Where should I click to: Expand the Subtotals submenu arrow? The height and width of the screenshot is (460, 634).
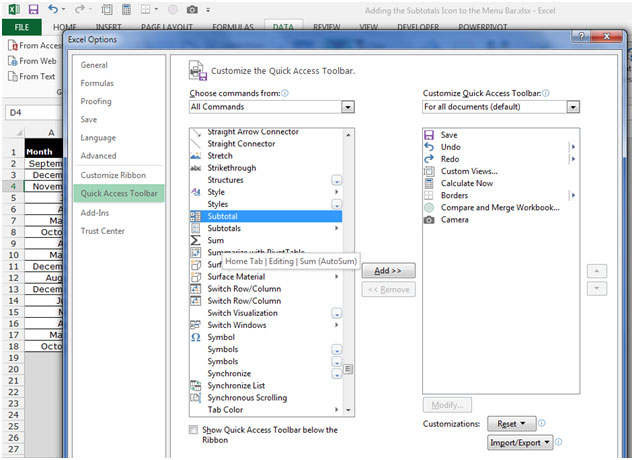[336, 228]
